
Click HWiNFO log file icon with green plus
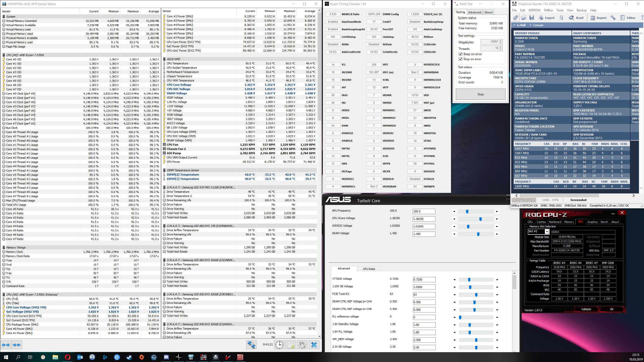click(x=291, y=345)
